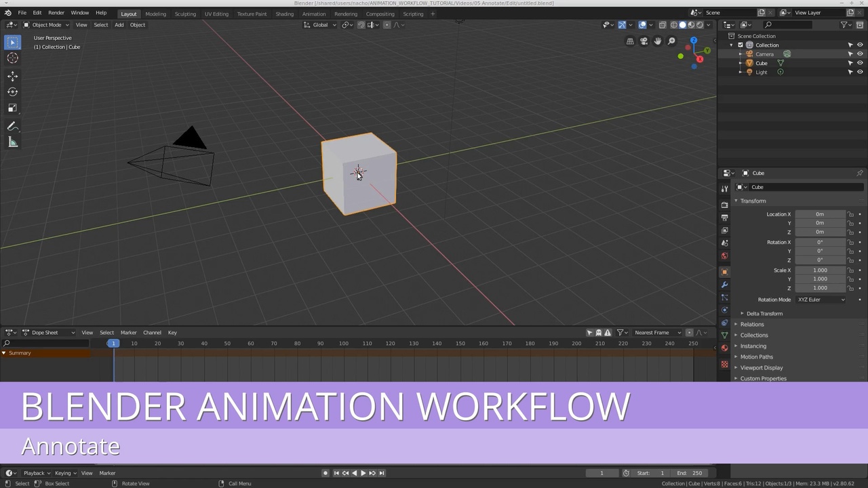The width and height of the screenshot is (868, 488).
Task: Open the Scene properties tab
Action: point(724,243)
